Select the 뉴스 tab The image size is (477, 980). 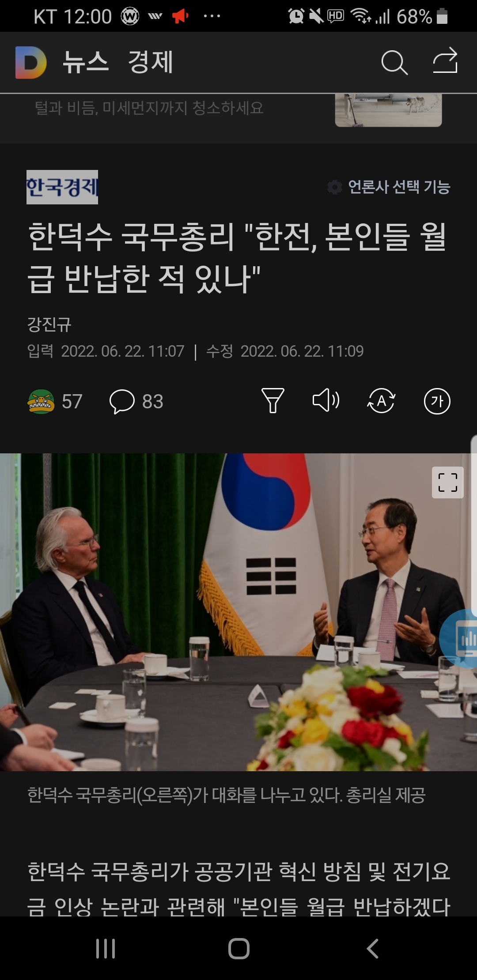tap(85, 62)
